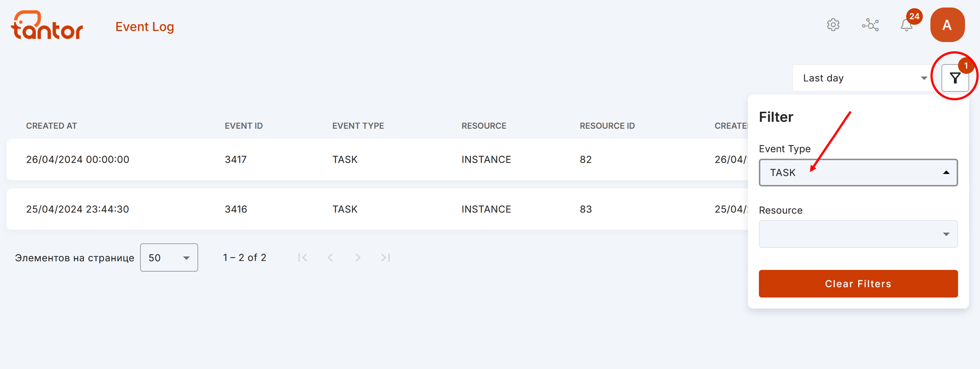980x369 pixels.
Task: Click the Filter panel heading
Action: (x=776, y=117)
